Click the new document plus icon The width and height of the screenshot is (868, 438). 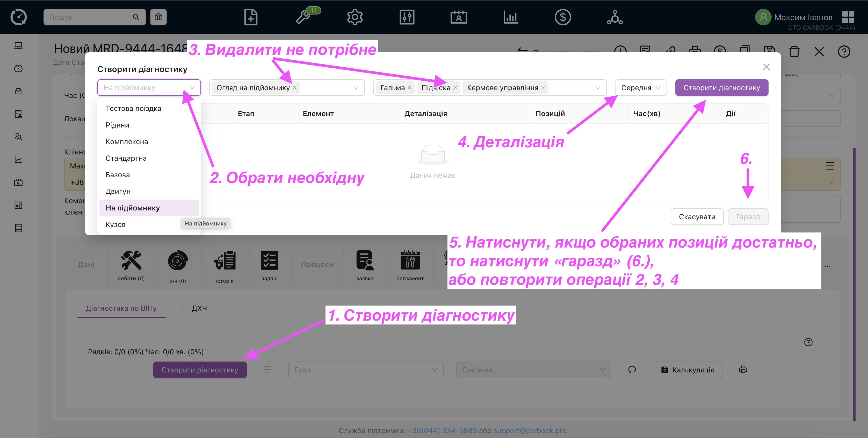click(x=251, y=17)
